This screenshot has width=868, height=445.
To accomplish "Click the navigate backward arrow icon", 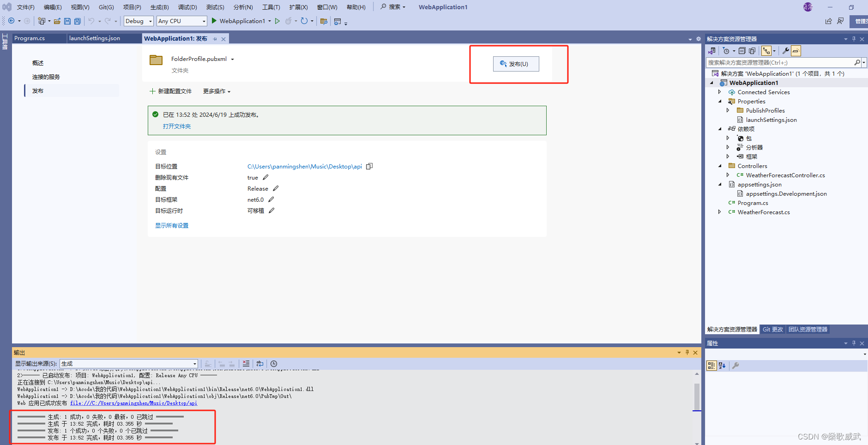I will click(x=12, y=21).
